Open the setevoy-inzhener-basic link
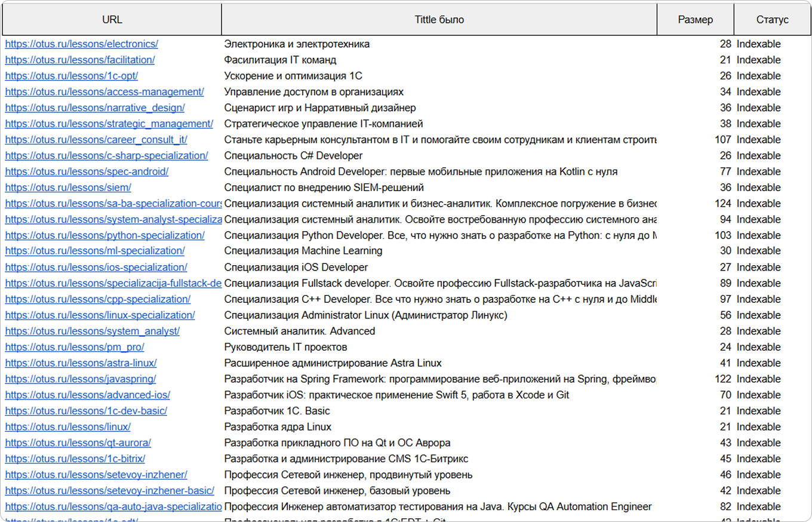Image resolution: width=812 pixels, height=522 pixels. pyautogui.click(x=110, y=491)
